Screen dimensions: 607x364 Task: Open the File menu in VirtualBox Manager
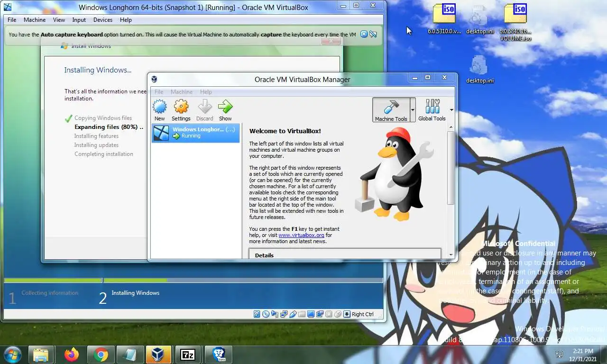coord(159,92)
